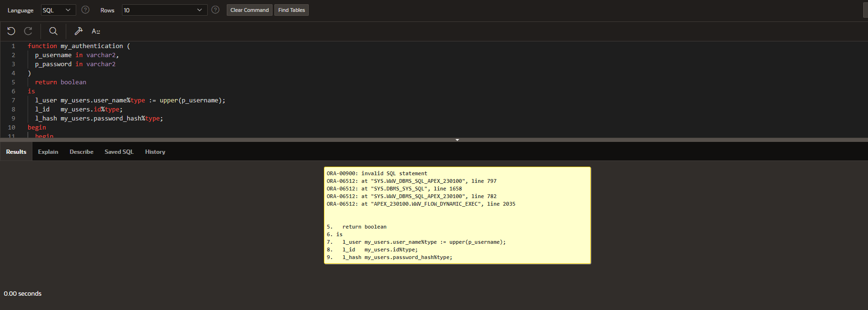The image size is (868, 310).
Task: Undo the last editor change
Action: [x=11, y=31]
